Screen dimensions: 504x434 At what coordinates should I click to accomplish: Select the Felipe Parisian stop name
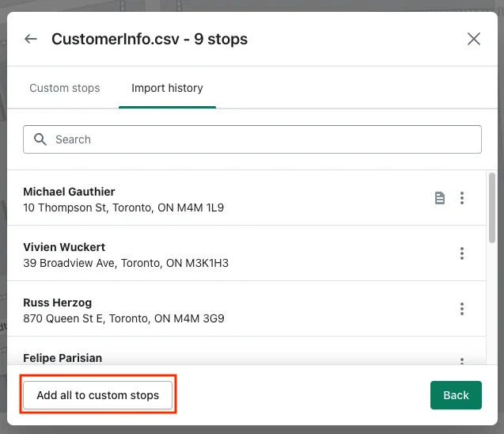click(x=63, y=358)
